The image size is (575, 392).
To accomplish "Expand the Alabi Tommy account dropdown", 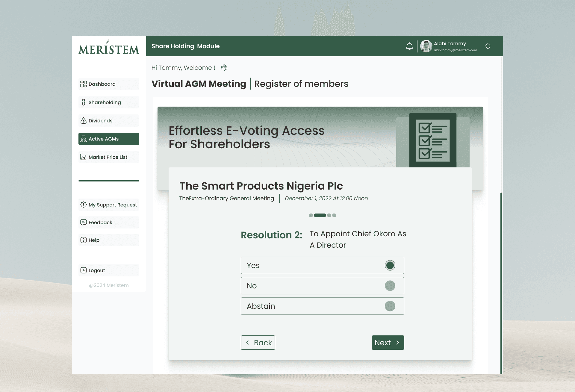I will click(x=488, y=46).
